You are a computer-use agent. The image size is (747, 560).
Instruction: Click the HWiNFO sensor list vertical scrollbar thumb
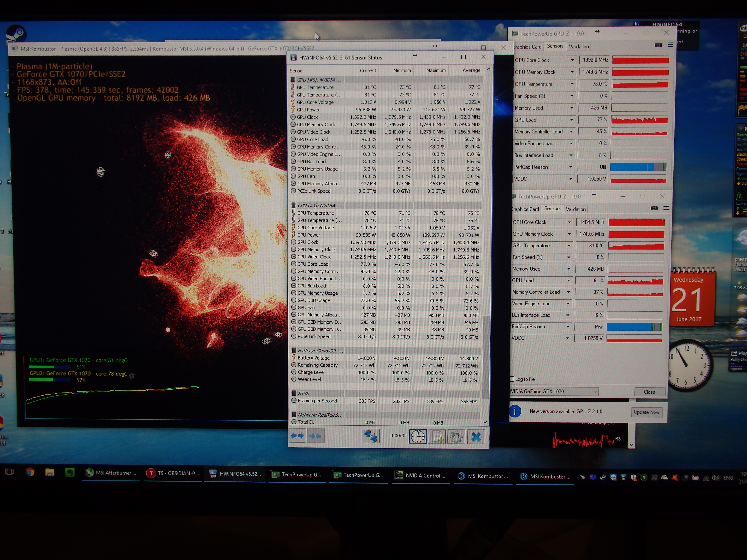(x=486, y=357)
